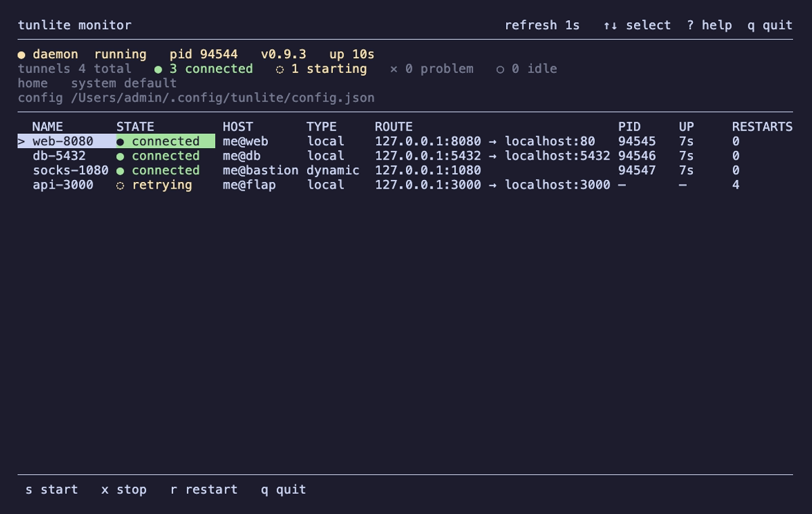Click the ">" selection cursor on web-8080
The height and width of the screenshot is (514, 812).
21,141
